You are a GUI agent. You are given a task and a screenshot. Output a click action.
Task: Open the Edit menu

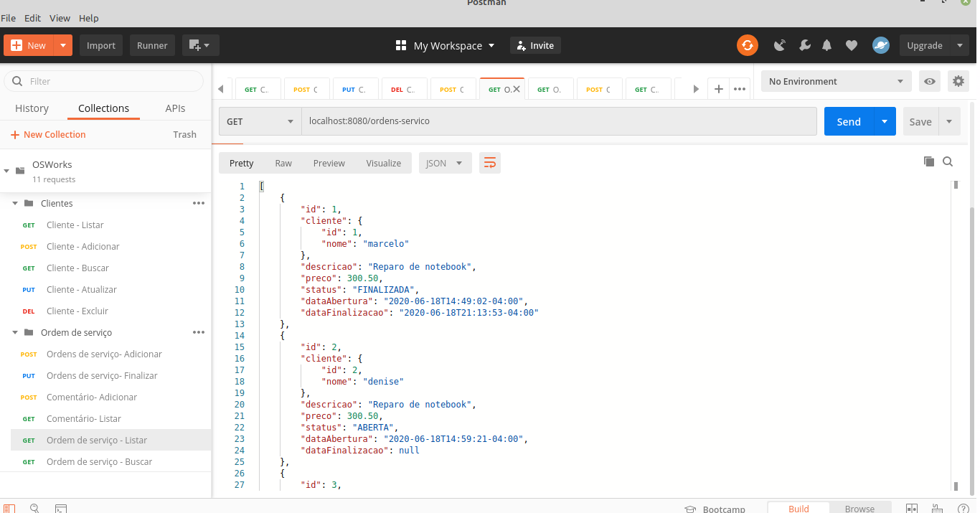pos(32,18)
